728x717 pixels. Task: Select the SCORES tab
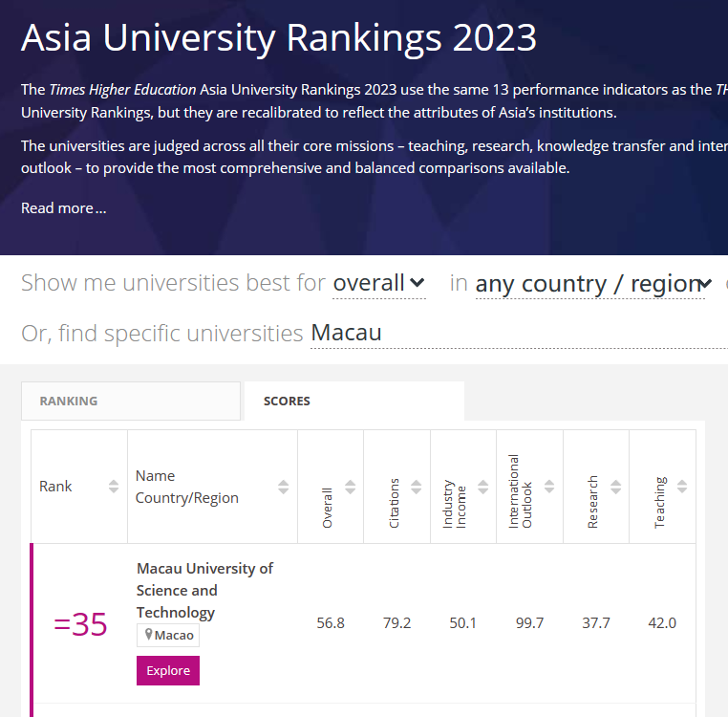354,401
